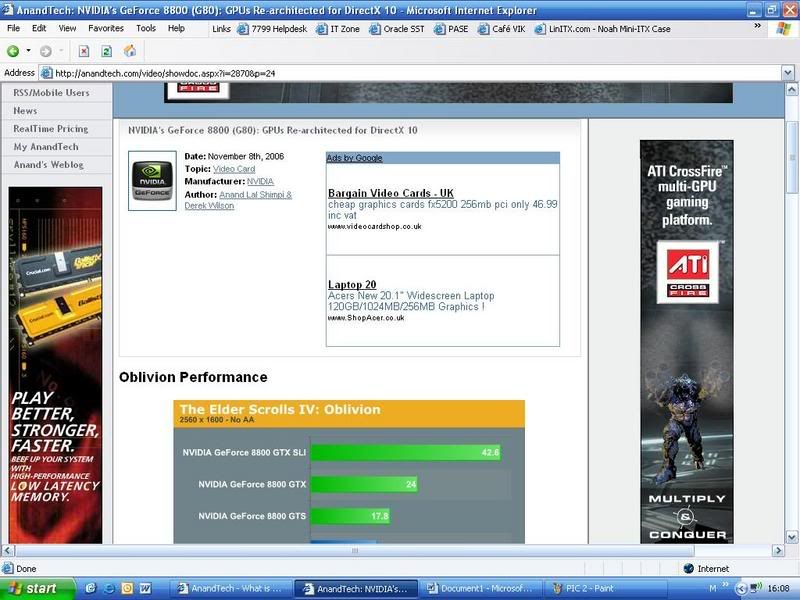Click the page icon in the Address bar
The height and width of the screenshot is (600, 800).
46,73
